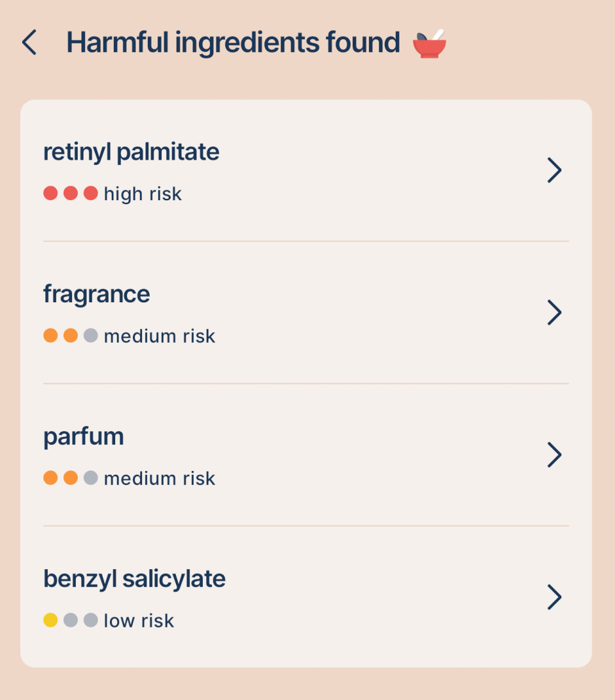Go back using the left arrow
615x700 pixels.
point(29,43)
